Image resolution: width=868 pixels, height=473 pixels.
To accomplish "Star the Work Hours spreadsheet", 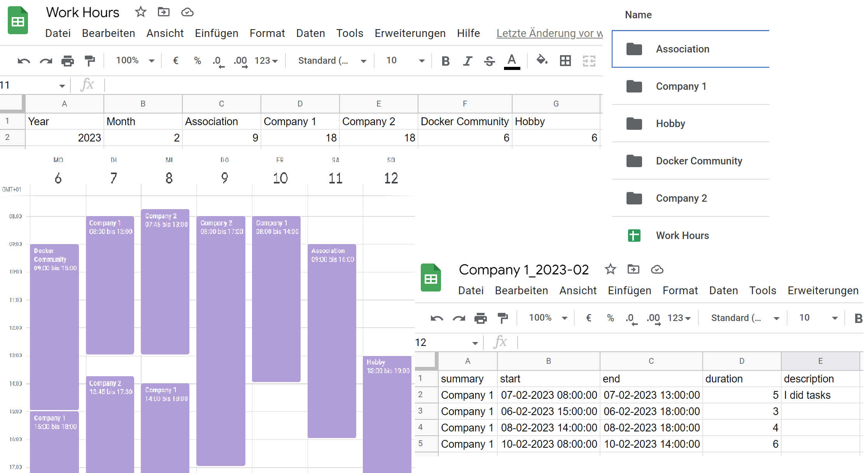I will [x=140, y=12].
